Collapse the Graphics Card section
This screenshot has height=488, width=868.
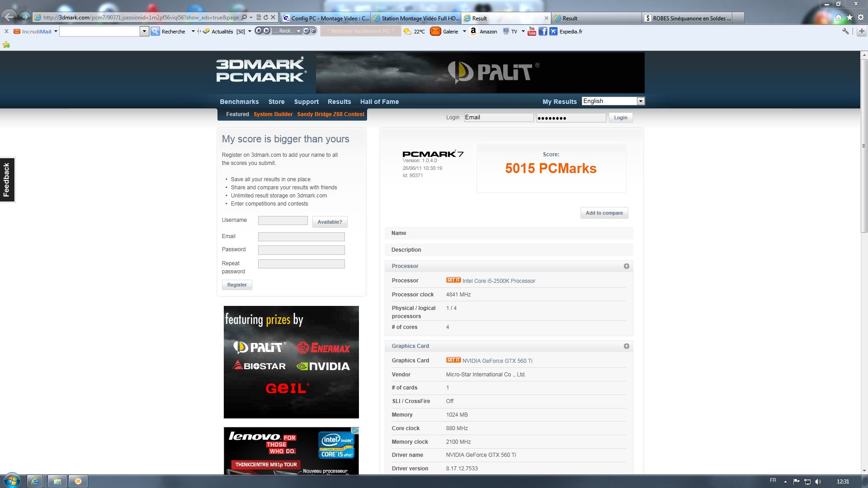[x=626, y=346]
